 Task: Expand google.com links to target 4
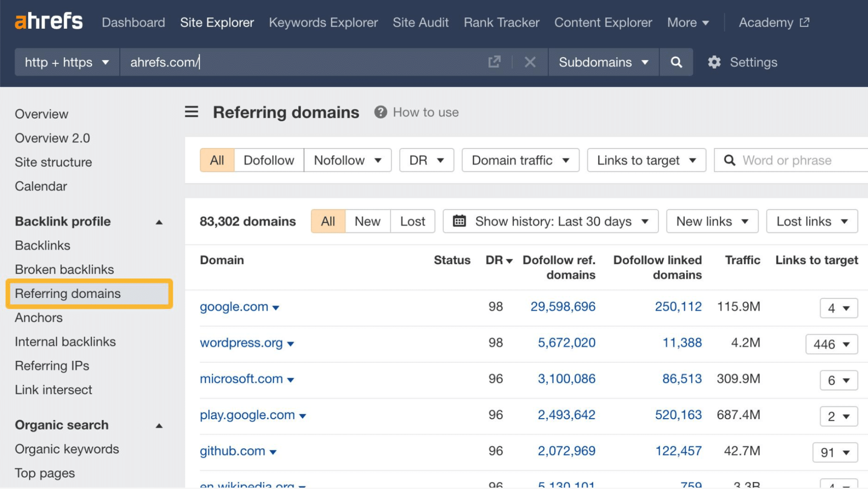[839, 308]
